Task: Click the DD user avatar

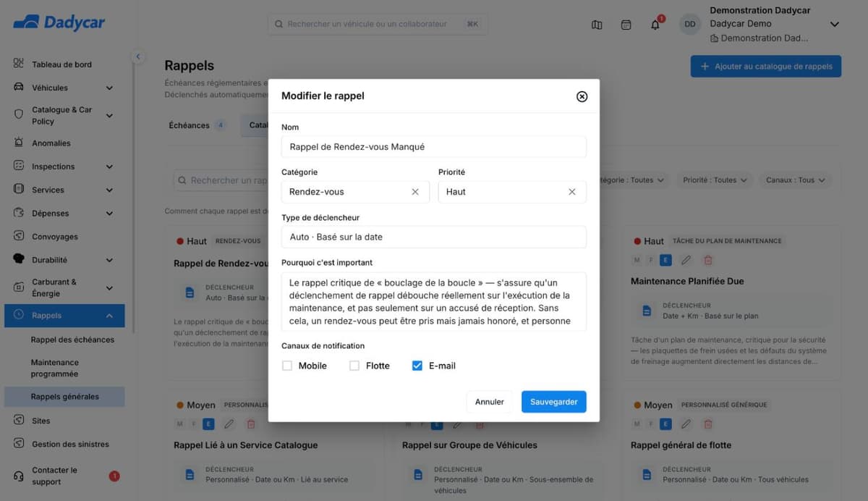Action: (690, 24)
